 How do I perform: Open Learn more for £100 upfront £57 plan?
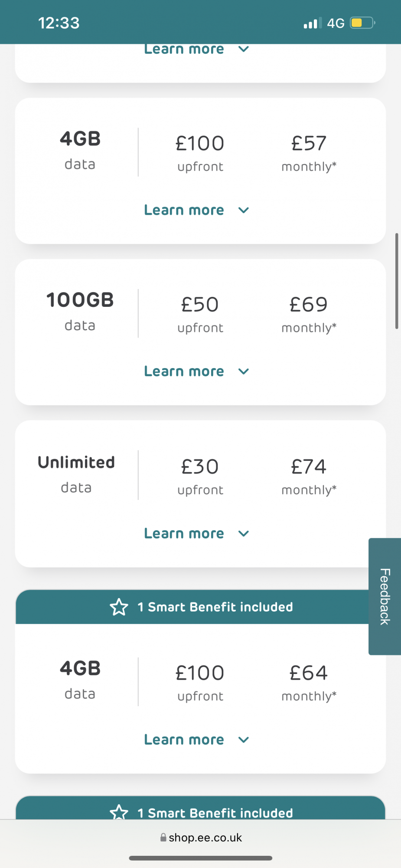tap(184, 210)
